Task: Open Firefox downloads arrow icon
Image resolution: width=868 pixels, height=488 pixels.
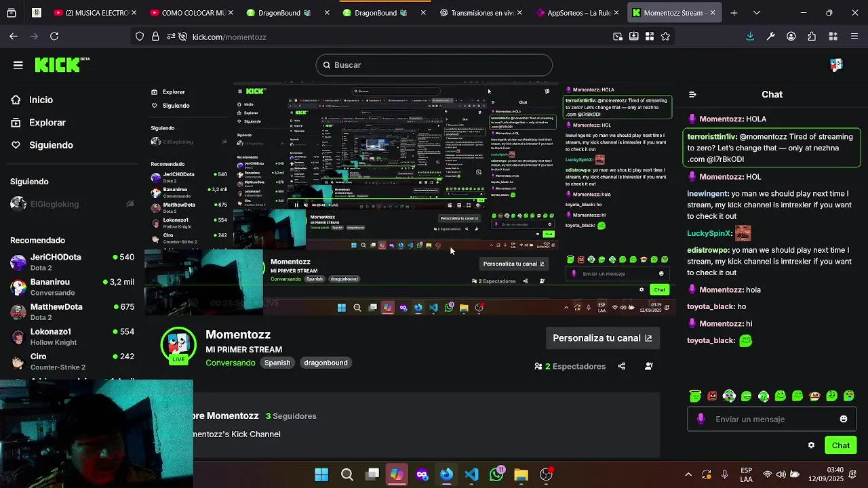Action: [x=750, y=37]
